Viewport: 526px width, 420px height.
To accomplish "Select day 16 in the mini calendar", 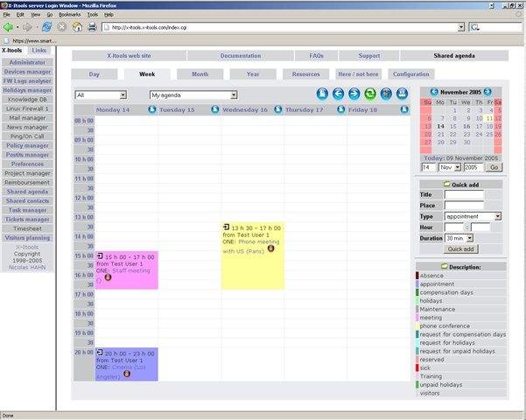I will tap(466, 127).
